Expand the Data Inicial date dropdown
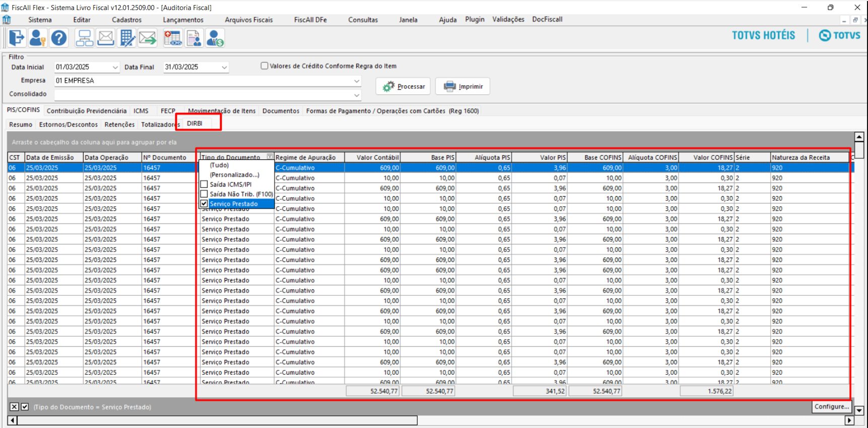Screen dimensions: 868x428 click(115, 67)
